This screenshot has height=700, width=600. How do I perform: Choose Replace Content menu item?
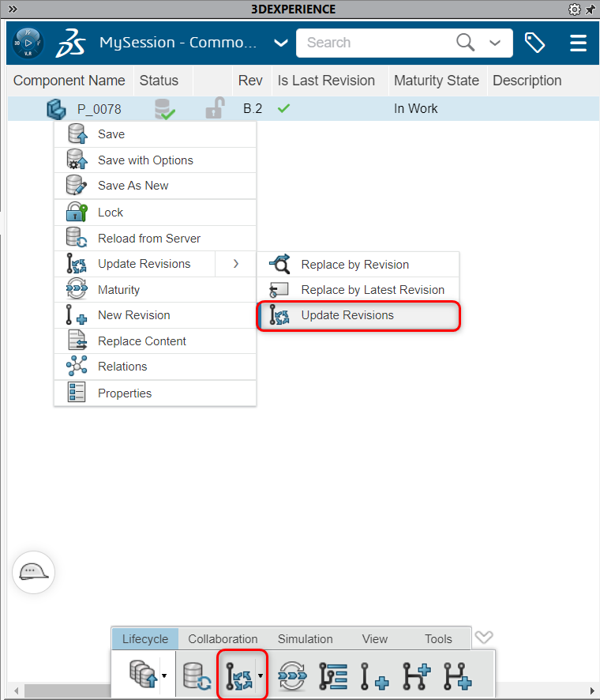click(x=155, y=341)
